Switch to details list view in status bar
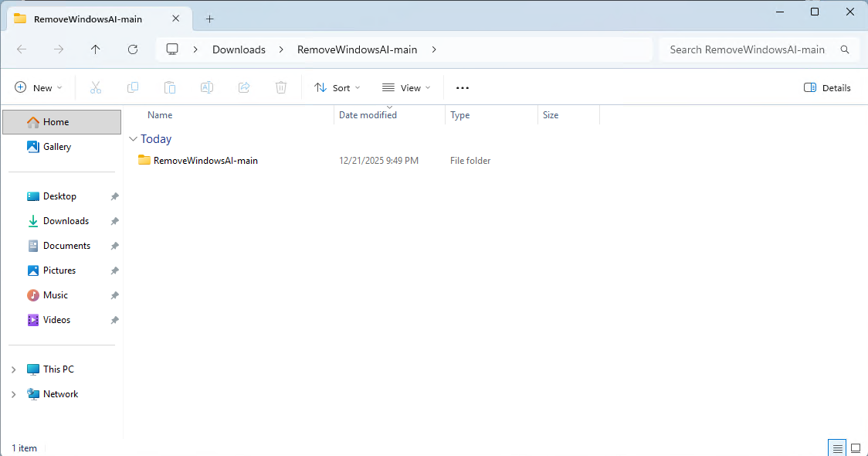Viewport: 868px width, 456px height. coord(837,448)
